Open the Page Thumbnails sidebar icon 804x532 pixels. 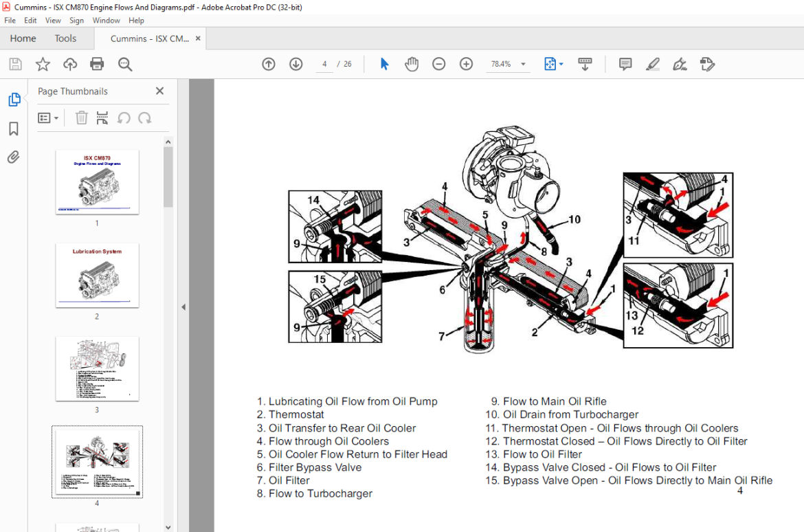tap(14, 100)
